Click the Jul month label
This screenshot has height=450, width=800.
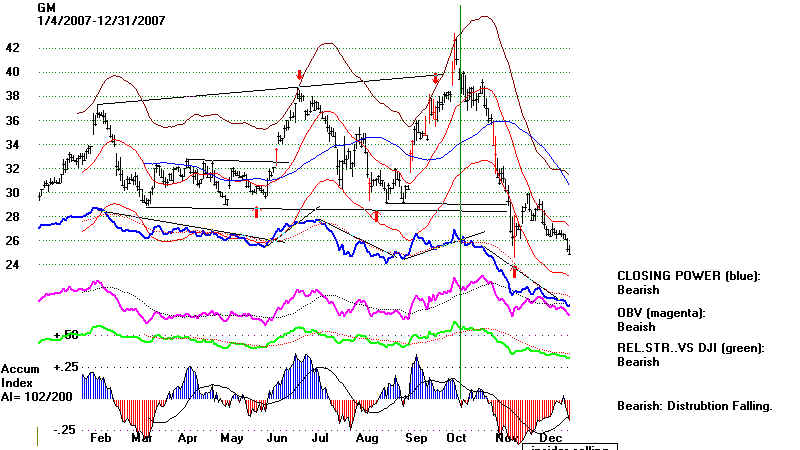pos(320,438)
